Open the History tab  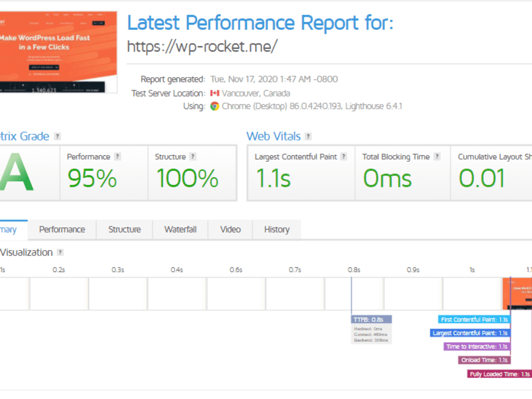[x=277, y=230]
